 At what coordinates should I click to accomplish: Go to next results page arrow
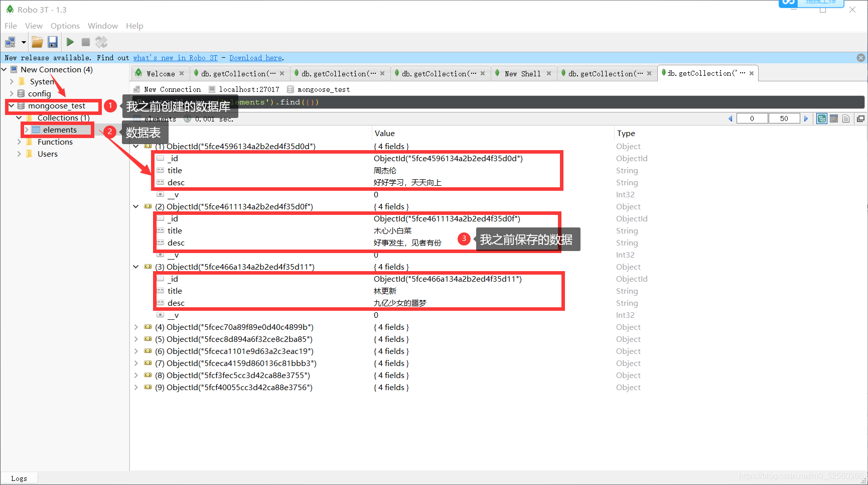[806, 118]
